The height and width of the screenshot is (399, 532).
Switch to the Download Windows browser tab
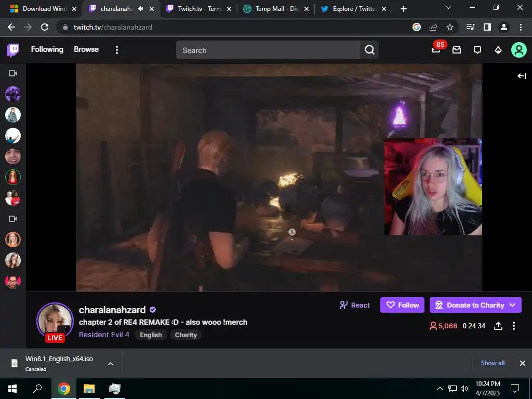pos(44,9)
